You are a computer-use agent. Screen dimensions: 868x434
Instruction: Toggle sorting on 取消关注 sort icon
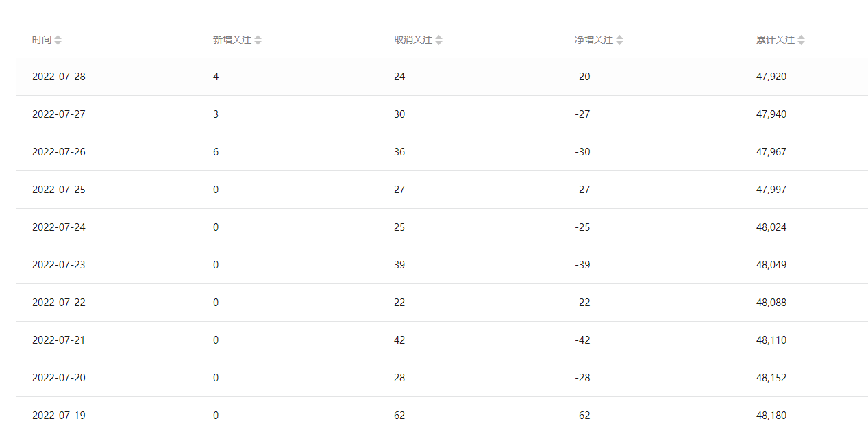pos(439,40)
